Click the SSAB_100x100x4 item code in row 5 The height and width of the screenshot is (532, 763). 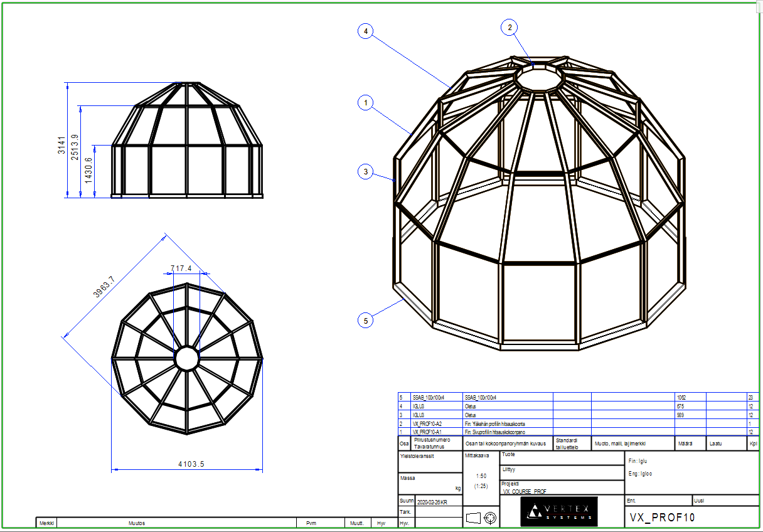(428, 398)
